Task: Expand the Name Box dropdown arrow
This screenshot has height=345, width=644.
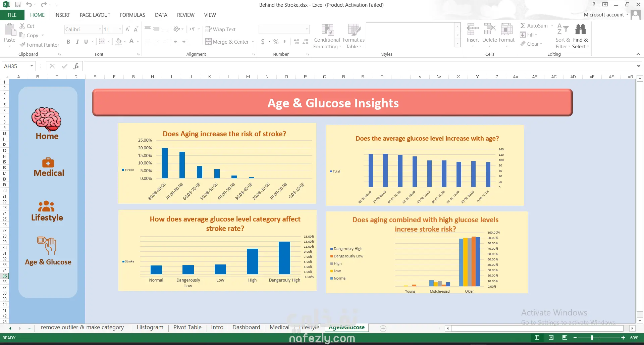Action: (32, 66)
